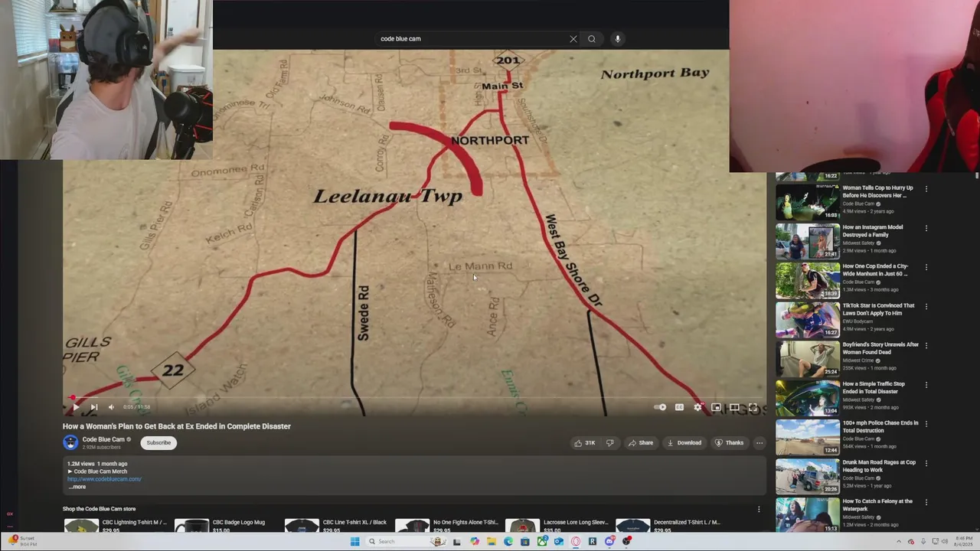Open the Windows Start menu
The width and height of the screenshot is (980, 551).
pyautogui.click(x=354, y=542)
